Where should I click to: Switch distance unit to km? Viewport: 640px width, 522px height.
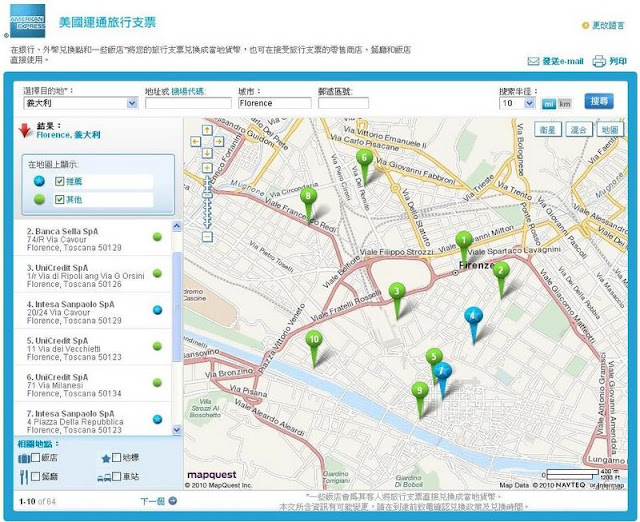point(565,104)
